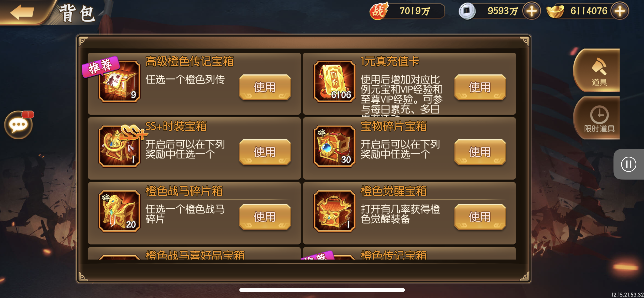This screenshot has width=644, height=298.
Task: Open the chat bubble with notification badge
Action: point(19,125)
